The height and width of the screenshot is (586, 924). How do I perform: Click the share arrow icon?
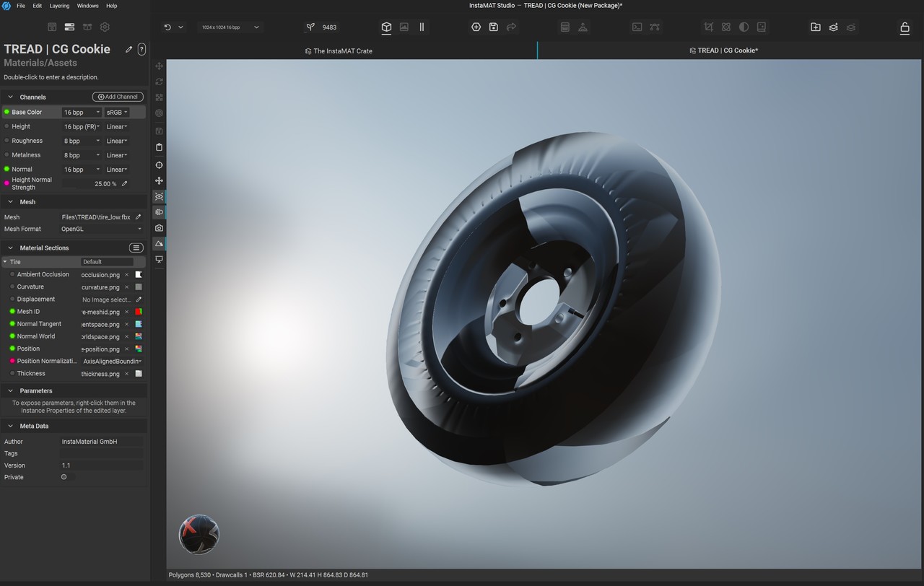click(x=511, y=27)
